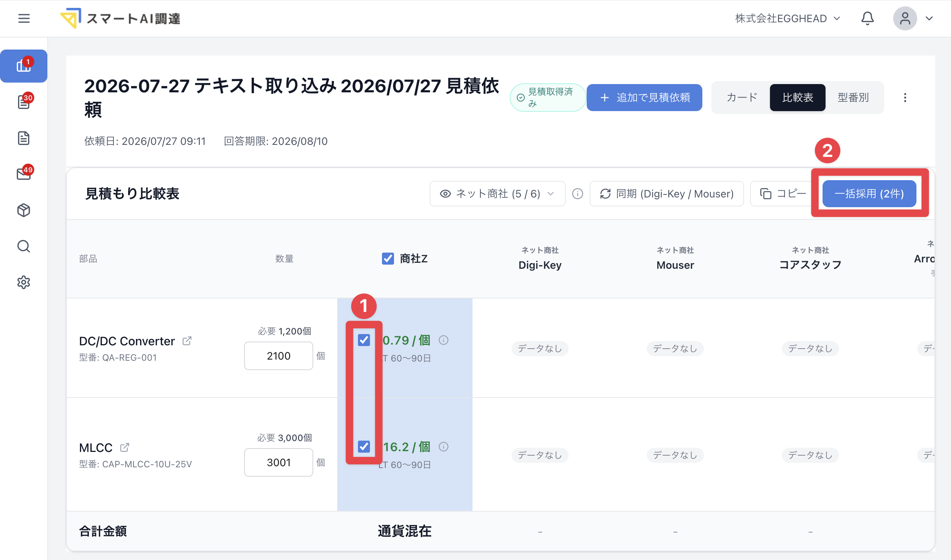The height and width of the screenshot is (560, 951).
Task: Click データなし under Mouser for MLCC
Action: coord(675,455)
